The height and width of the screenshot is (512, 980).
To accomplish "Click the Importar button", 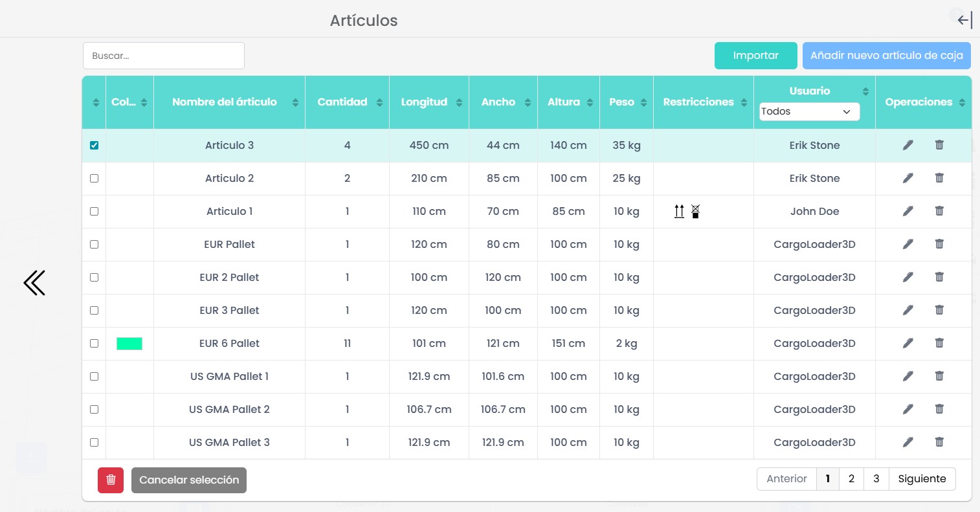I will [755, 56].
